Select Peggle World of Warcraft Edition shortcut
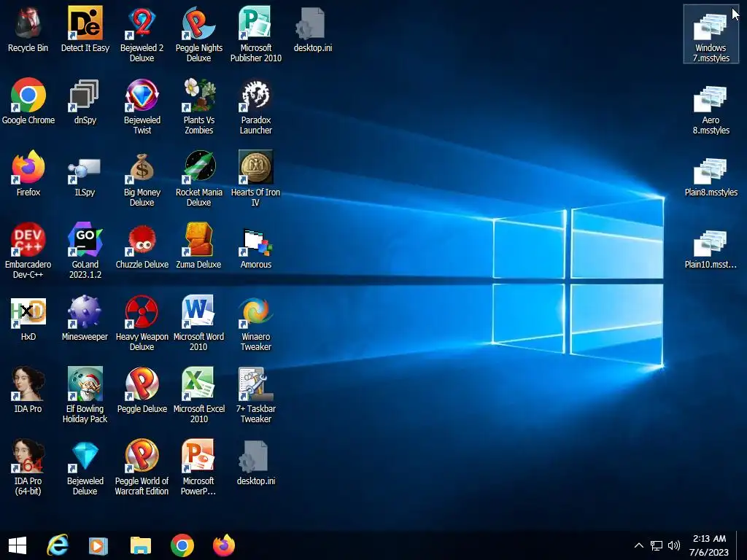 tap(142, 467)
